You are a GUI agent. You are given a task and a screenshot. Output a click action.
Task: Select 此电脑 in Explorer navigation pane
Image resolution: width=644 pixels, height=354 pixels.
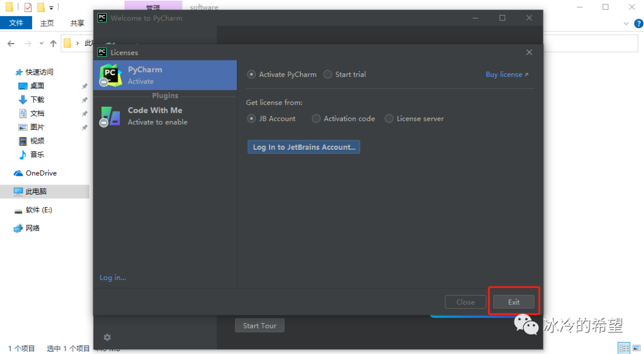45,191
